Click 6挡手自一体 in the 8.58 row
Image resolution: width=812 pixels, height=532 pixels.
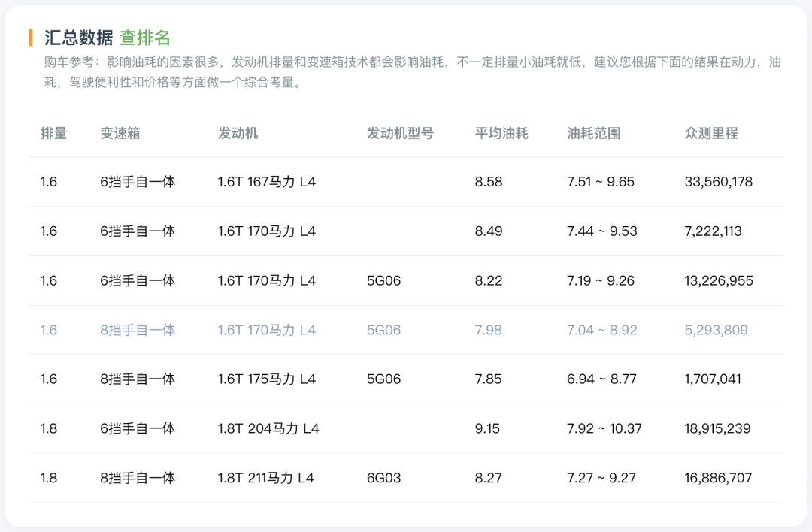click(138, 182)
